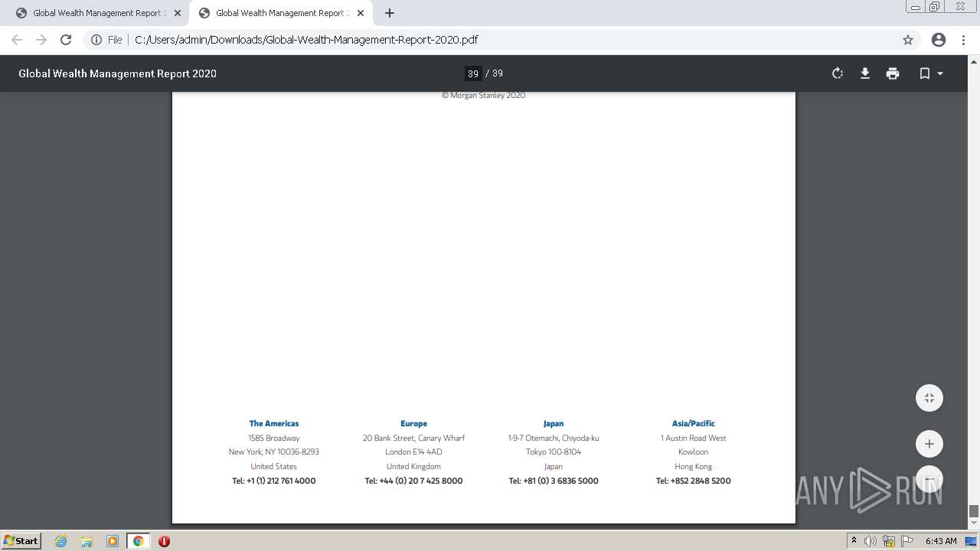Viewport: 980px width, 551px height.
Task: Click the Kowloon text line
Action: (694, 452)
